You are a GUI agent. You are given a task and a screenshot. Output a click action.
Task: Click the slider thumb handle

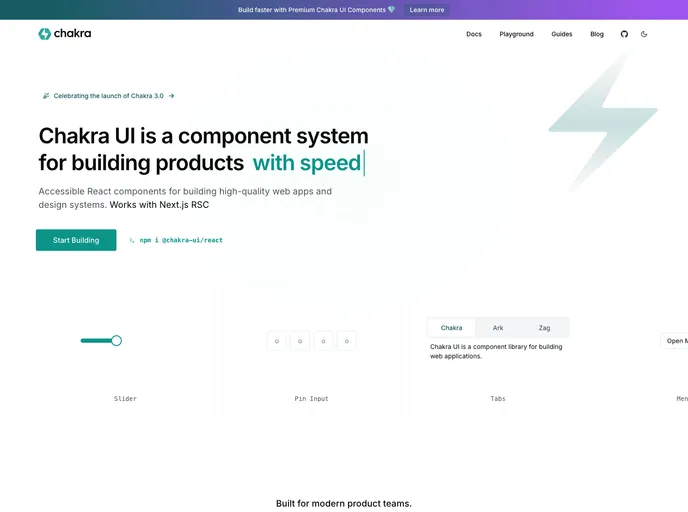pyautogui.click(x=116, y=341)
